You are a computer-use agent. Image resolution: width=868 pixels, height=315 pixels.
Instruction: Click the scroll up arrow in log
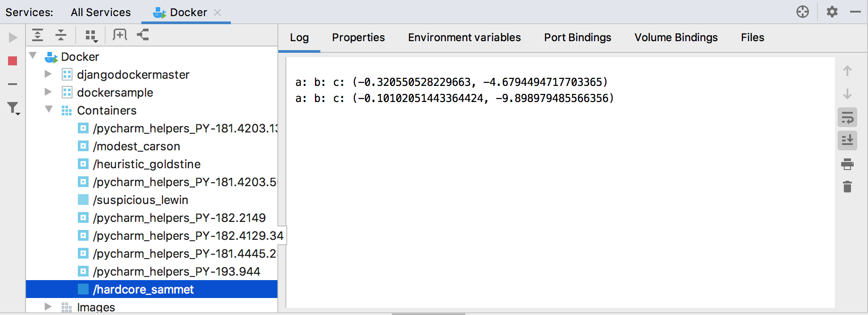tap(847, 71)
